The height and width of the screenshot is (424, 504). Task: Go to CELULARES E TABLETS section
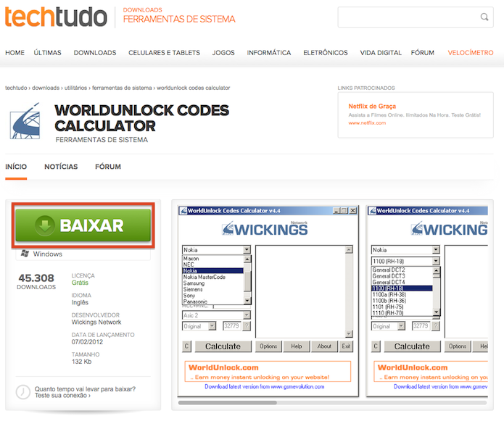(x=164, y=53)
